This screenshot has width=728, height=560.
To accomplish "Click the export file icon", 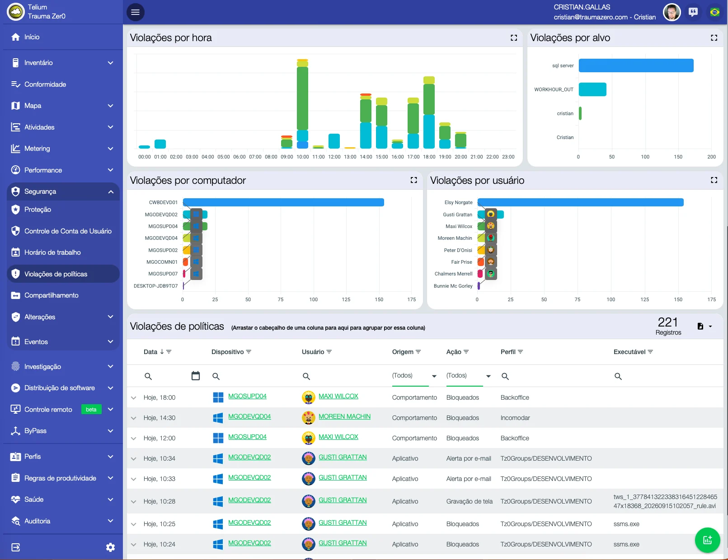I will pyautogui.click(x=700, y=326).
